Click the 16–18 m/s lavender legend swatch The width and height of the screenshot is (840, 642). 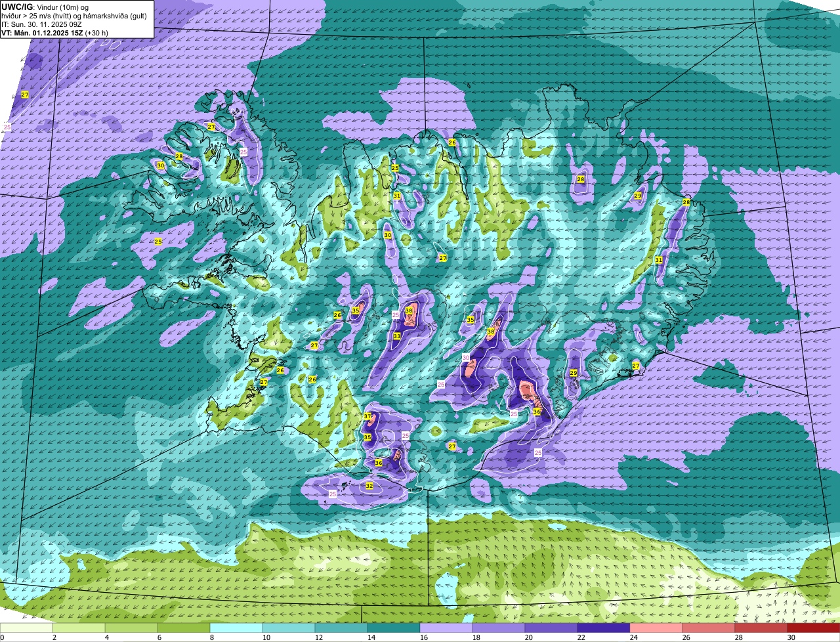tap(446, 628)
